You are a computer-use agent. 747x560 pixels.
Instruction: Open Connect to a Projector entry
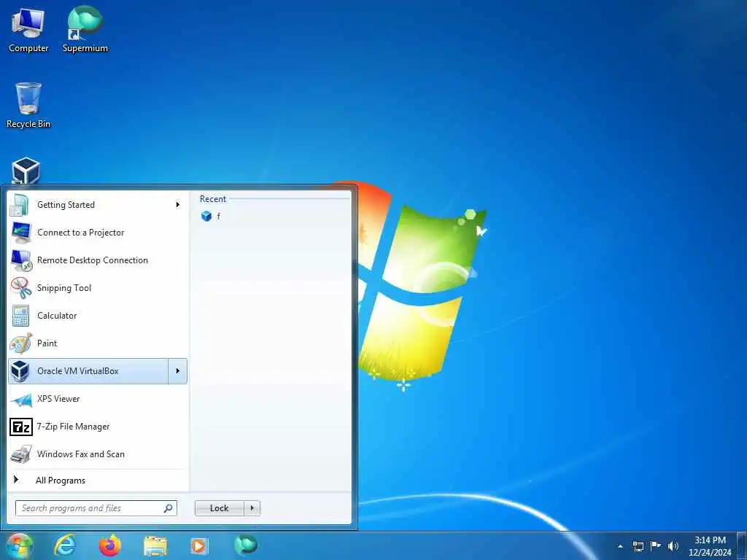pyautogui.click(x=97, y=233)
